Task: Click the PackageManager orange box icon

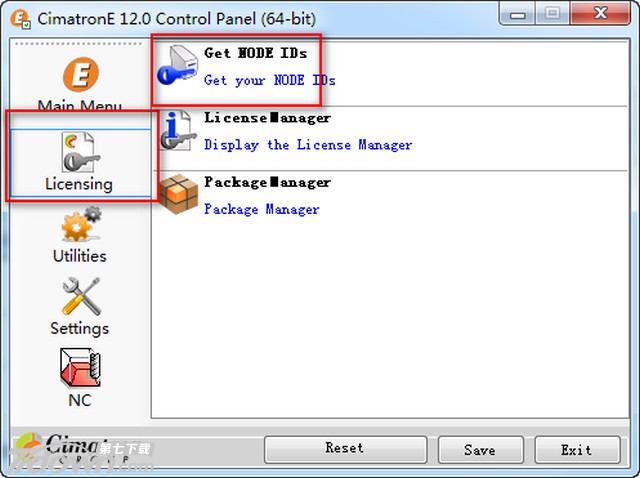Action: [178, 194]
